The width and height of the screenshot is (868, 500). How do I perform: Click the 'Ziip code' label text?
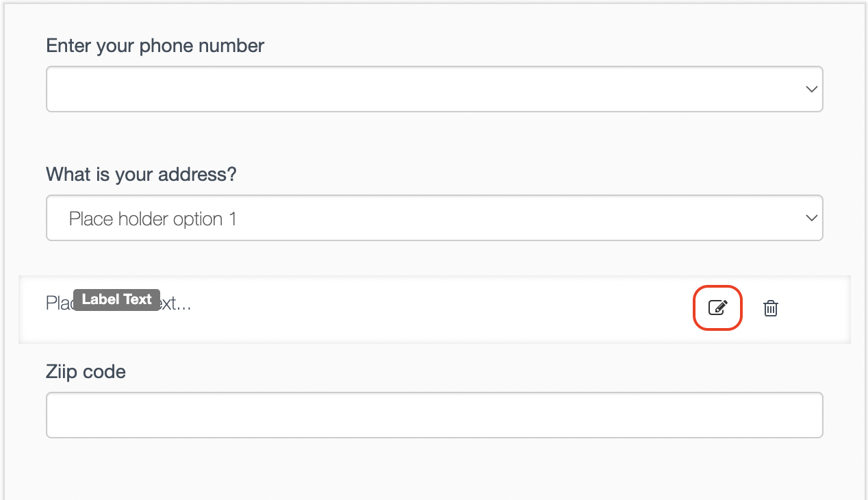point(86,371)
